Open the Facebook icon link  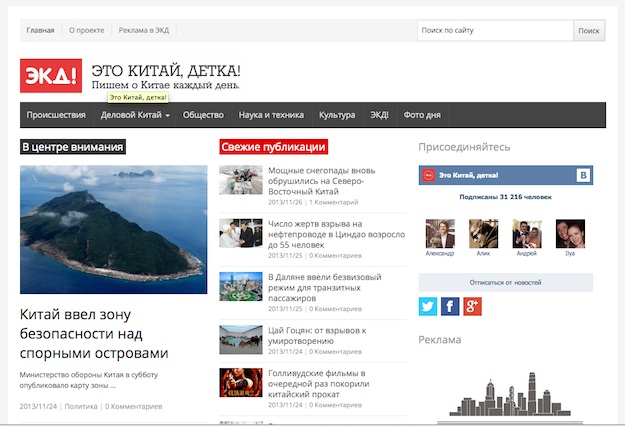(x=450, y=306)
